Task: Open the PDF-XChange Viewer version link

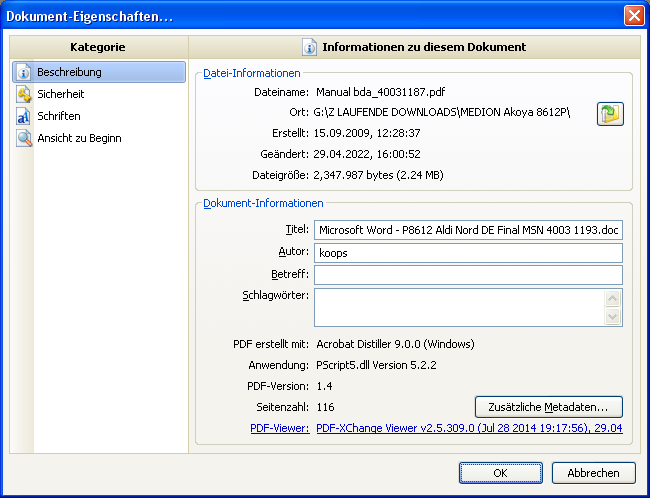Action: pyautogui.click(x=469, y=428)
